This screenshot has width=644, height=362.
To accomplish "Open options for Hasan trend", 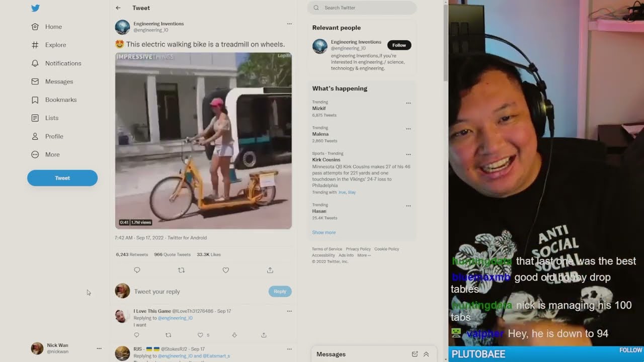I will pos(409,206).
